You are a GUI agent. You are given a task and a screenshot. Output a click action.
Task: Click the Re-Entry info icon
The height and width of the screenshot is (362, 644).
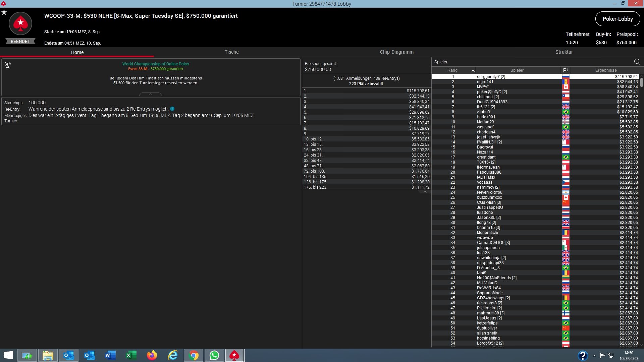click(172, 109)
